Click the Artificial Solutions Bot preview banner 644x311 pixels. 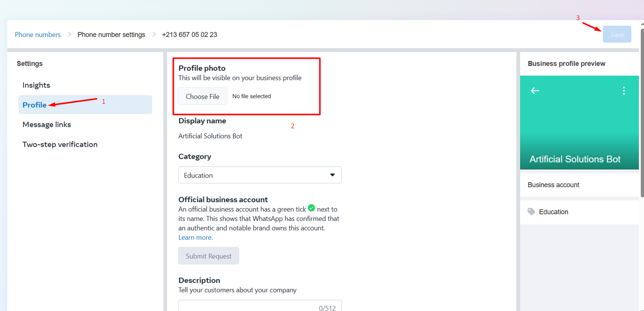[575, 159]
